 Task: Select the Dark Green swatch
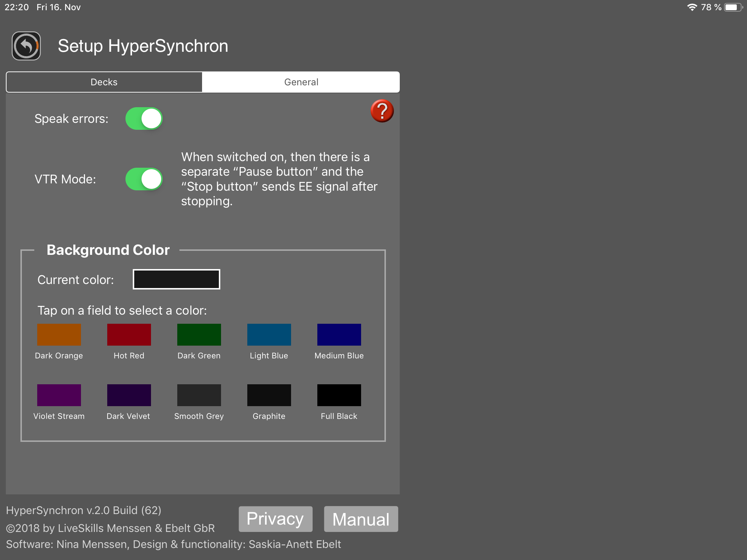pyautogui.click(x=199, y=335)
